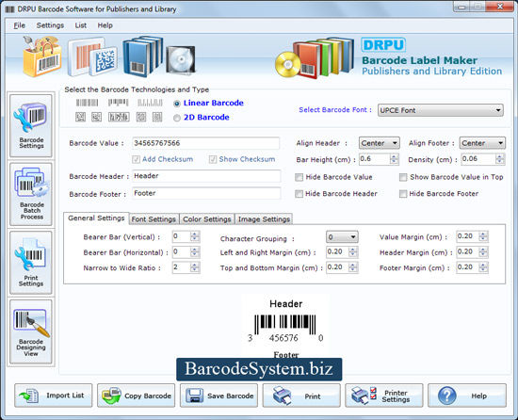The height and width of the screenshot is (420, 518).
Task: Adjust the Footer Margin spinner
Action: pyautogui.click(x=483, y=267)
